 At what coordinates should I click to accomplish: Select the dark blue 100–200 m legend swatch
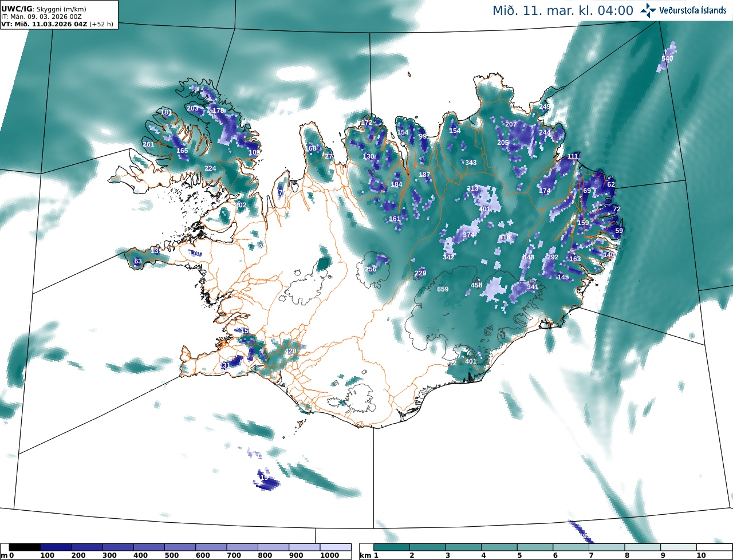[x=56, y=547]
